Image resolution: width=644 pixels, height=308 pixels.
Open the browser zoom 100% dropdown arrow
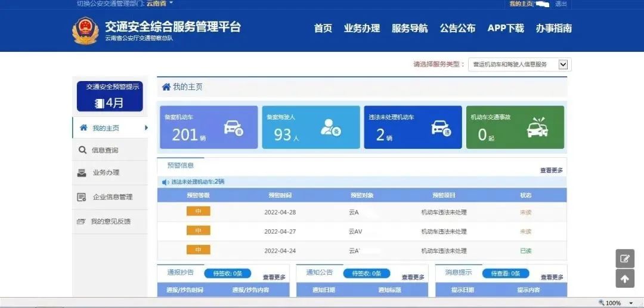tap(631, 303)
